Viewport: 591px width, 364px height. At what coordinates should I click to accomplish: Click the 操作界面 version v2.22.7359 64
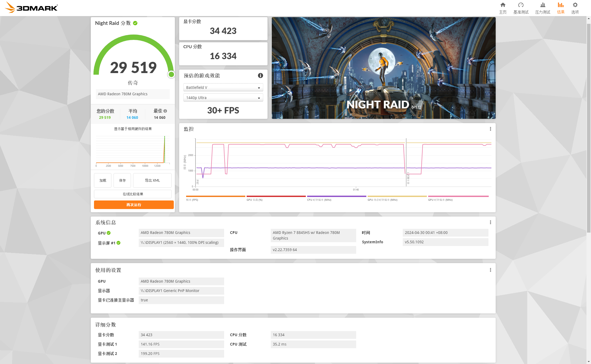point(313,250)
